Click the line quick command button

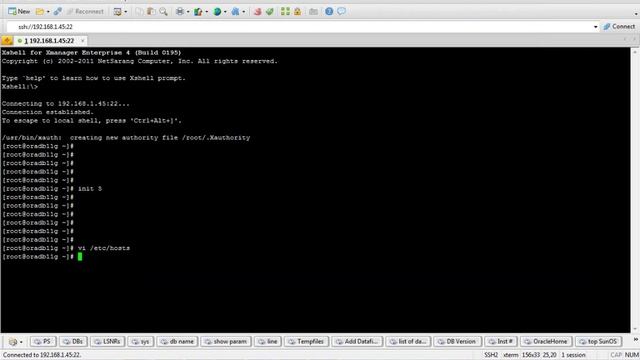point(267,342)
